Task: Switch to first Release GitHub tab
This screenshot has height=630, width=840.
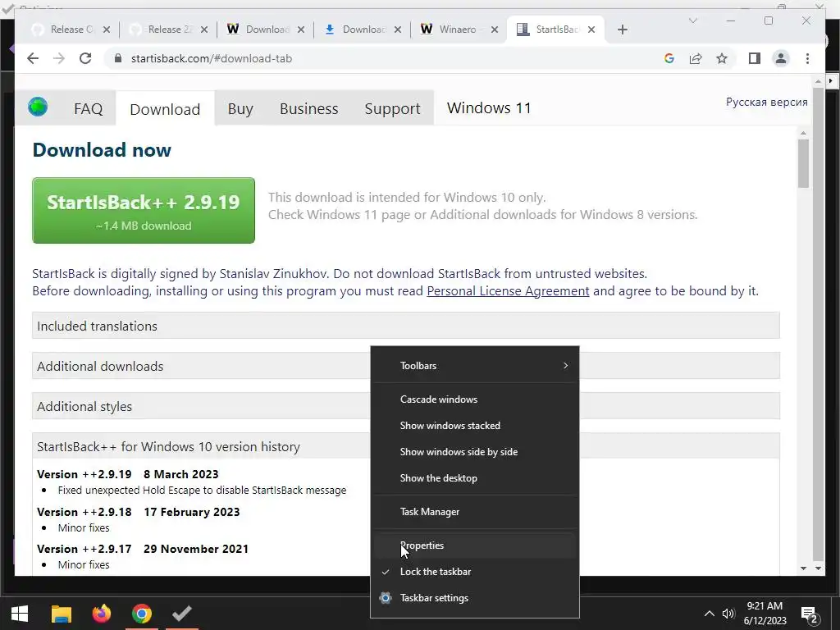Action: click(x=71, y=30)
